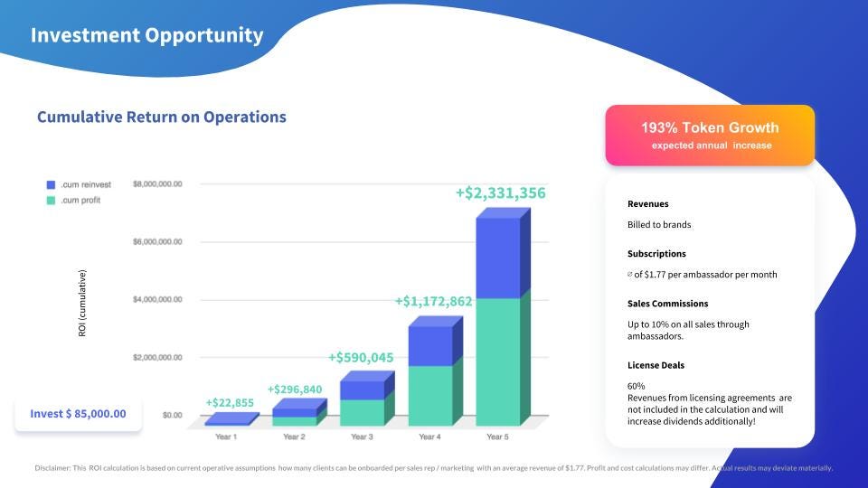Click the $2,000,000.00 axis value
The height and width of the screenshot is (488, 868).
coord(157,358)
